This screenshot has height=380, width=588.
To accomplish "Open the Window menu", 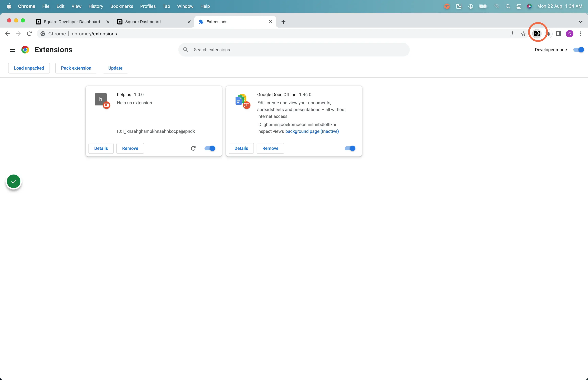I will 185,6.
